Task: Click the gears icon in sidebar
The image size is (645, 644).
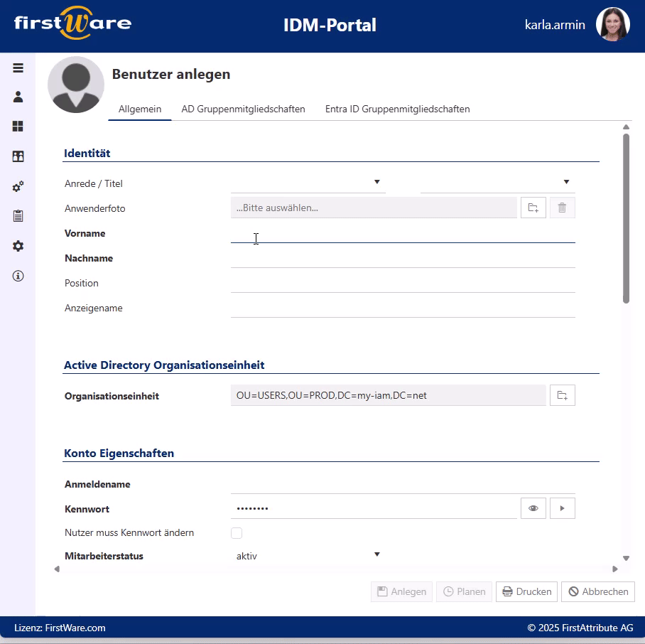Action: coord(18,186)
